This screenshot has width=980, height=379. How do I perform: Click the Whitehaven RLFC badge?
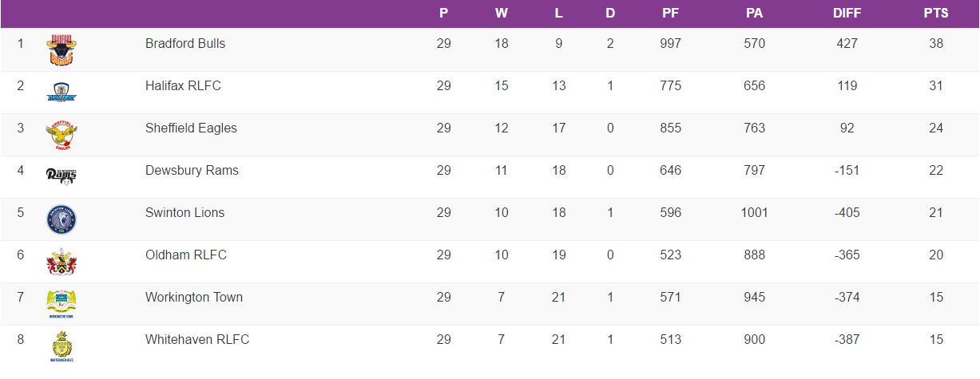(x=61, y=345)
